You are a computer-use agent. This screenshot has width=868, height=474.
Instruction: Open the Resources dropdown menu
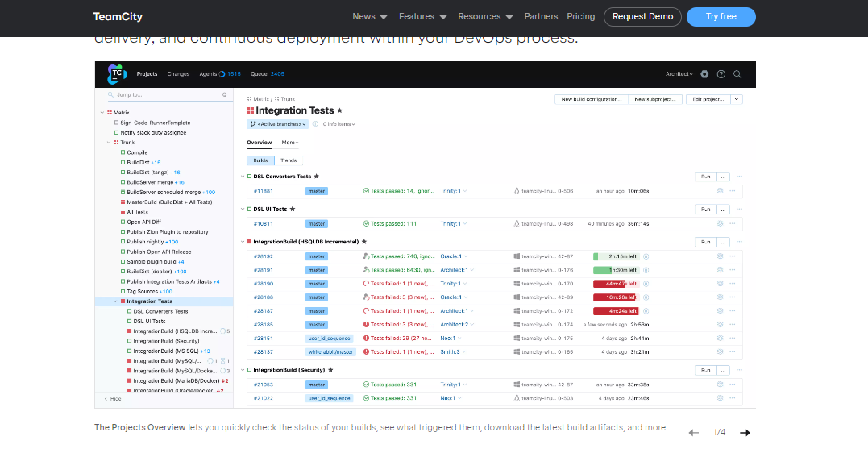point(485,17)
